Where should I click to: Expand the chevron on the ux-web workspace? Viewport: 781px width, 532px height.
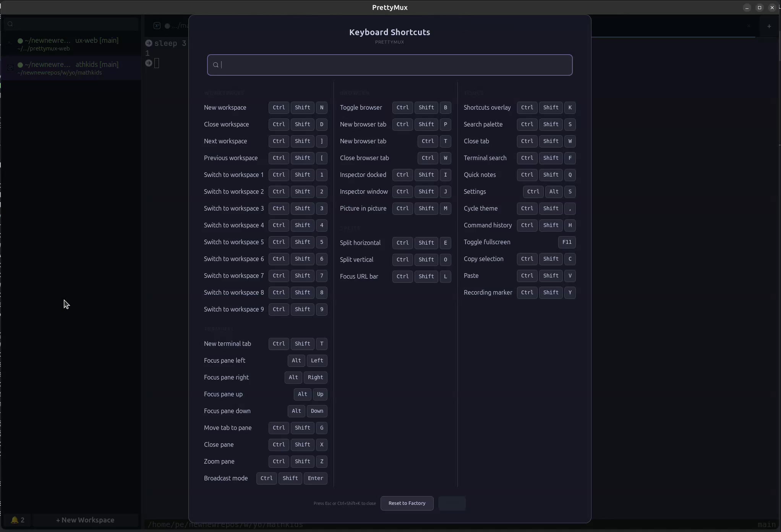coord(9,42)
